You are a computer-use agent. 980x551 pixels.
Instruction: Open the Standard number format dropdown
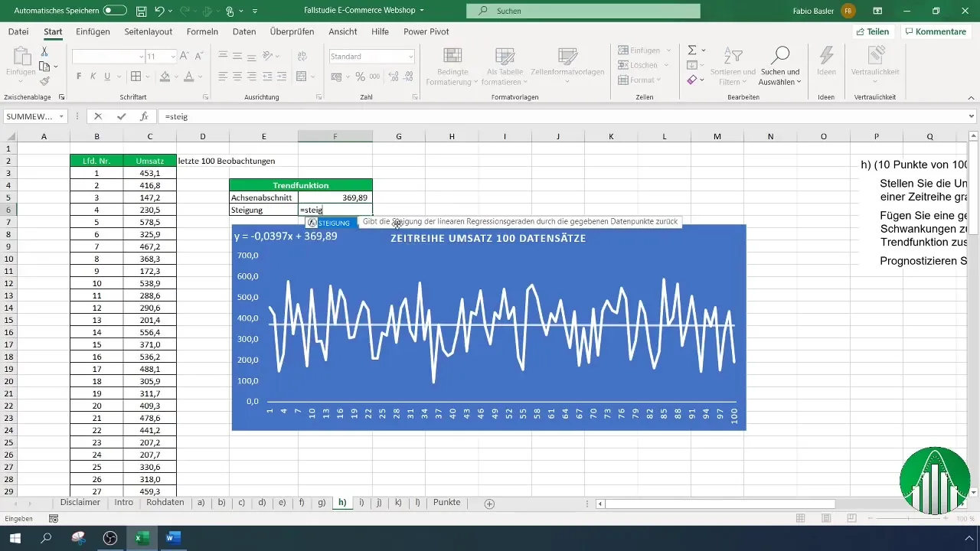click(x=411, y=57)
